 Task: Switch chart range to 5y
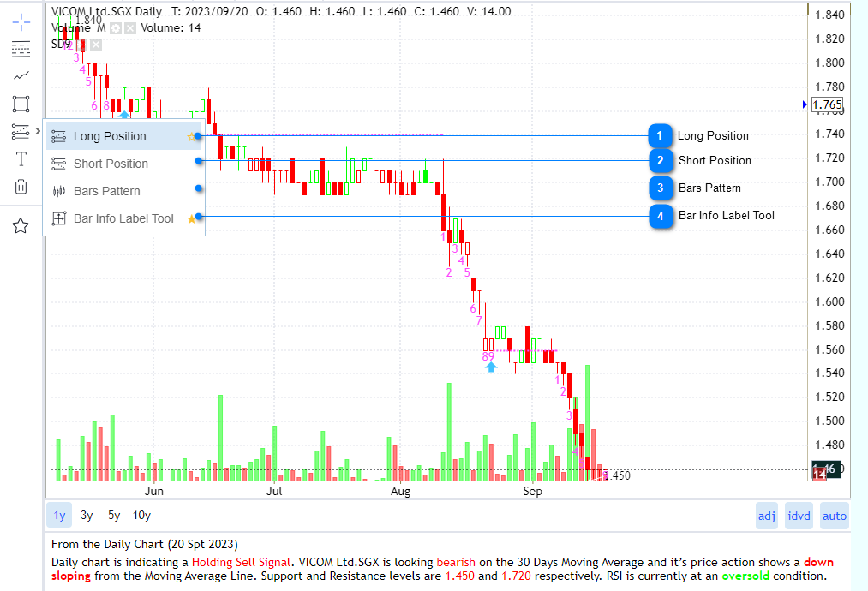[114, 516]
